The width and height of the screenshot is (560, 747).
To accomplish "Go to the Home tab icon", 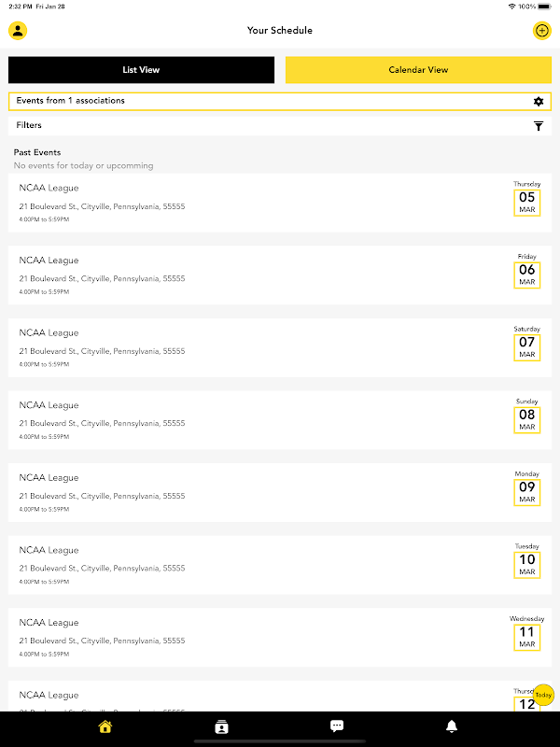I will click(x=105, y=726).
